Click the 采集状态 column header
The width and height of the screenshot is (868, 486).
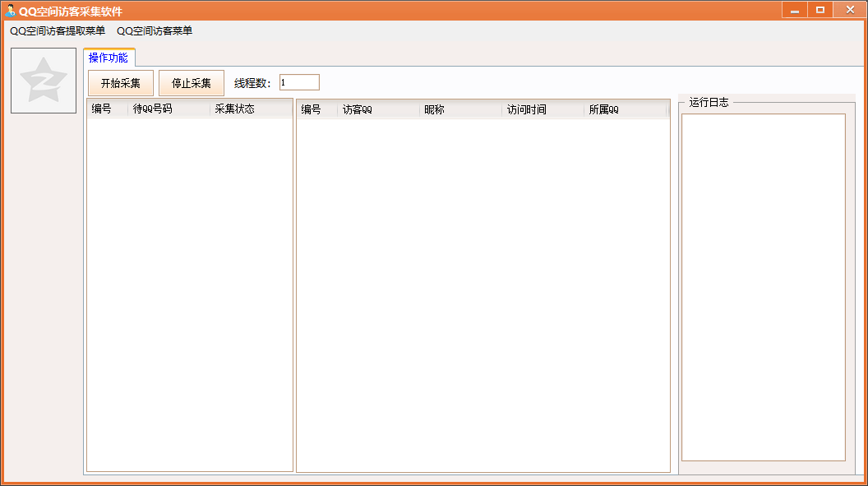tap(251, 109)
